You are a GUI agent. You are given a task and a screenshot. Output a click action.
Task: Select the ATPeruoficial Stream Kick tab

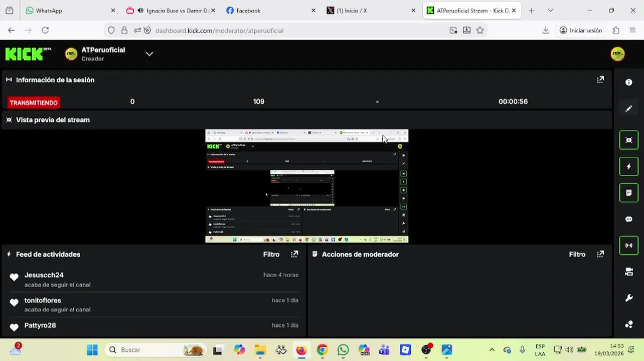coord(471,11)
